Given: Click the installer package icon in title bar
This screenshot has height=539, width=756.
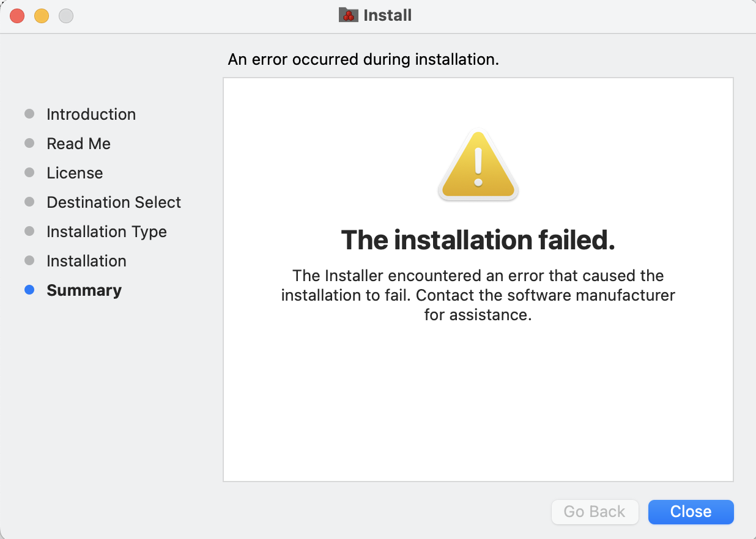Looking at the screenshot, I should coord(348,15).
